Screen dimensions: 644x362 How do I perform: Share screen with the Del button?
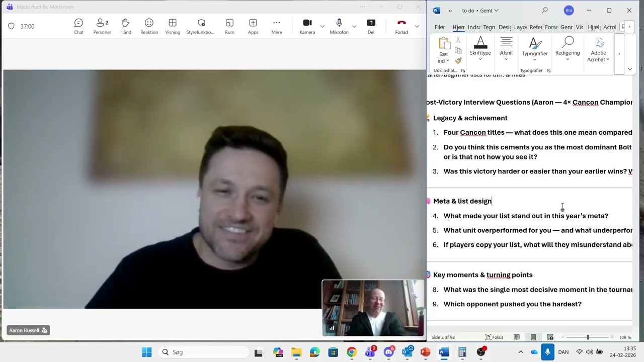pos(371,26)
